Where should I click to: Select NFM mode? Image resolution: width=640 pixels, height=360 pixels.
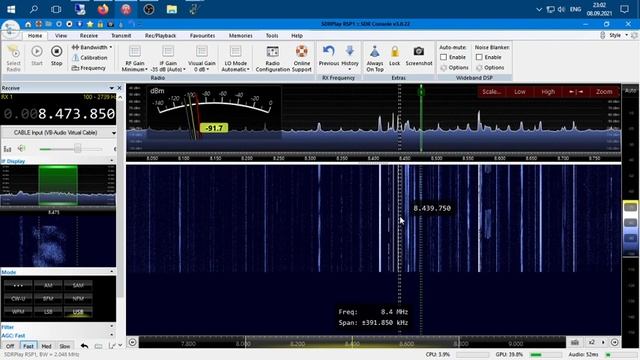(x=78, y=299)
